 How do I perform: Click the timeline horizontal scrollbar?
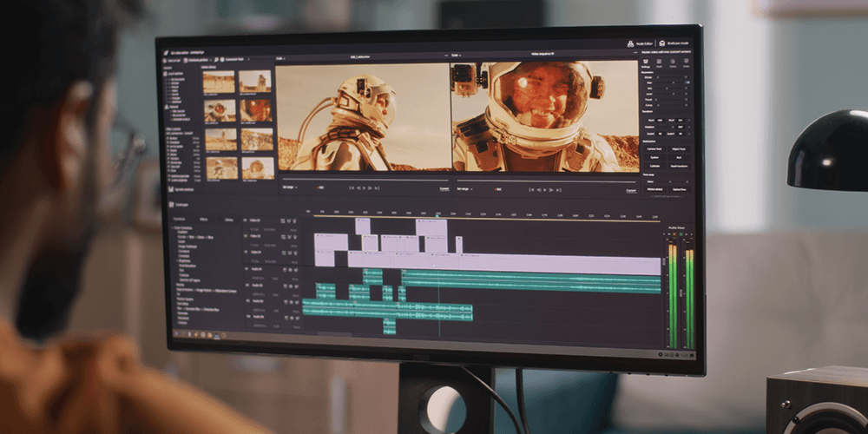click(x=335, y=334)
